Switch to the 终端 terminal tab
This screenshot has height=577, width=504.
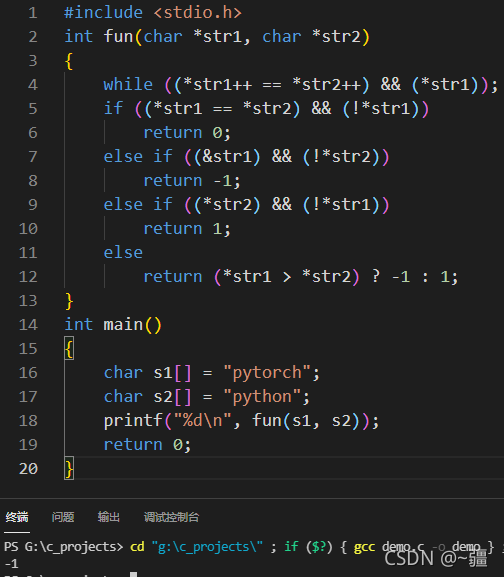pyautogui.click(x=17, y=517)
